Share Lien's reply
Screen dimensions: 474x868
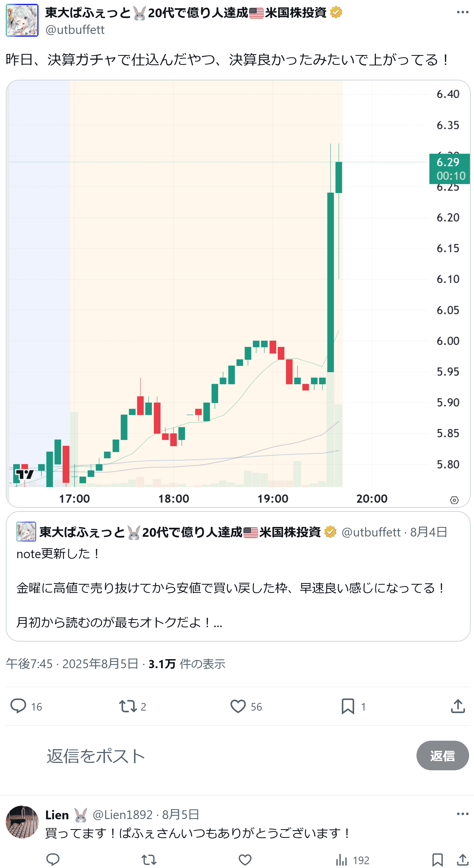pos(462,860)
